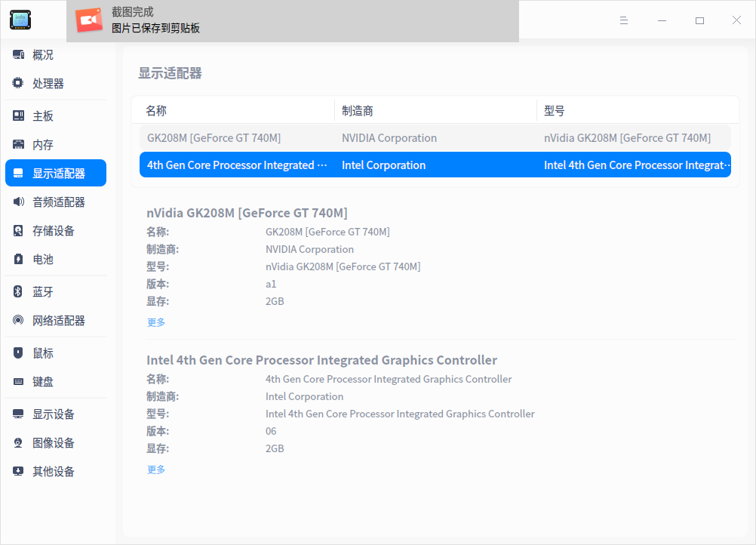Click the 截图完成 notification banner
Image resolution: width=756 pixels, height=545 pixels.
pyautogui.click(x=293, y=20)
